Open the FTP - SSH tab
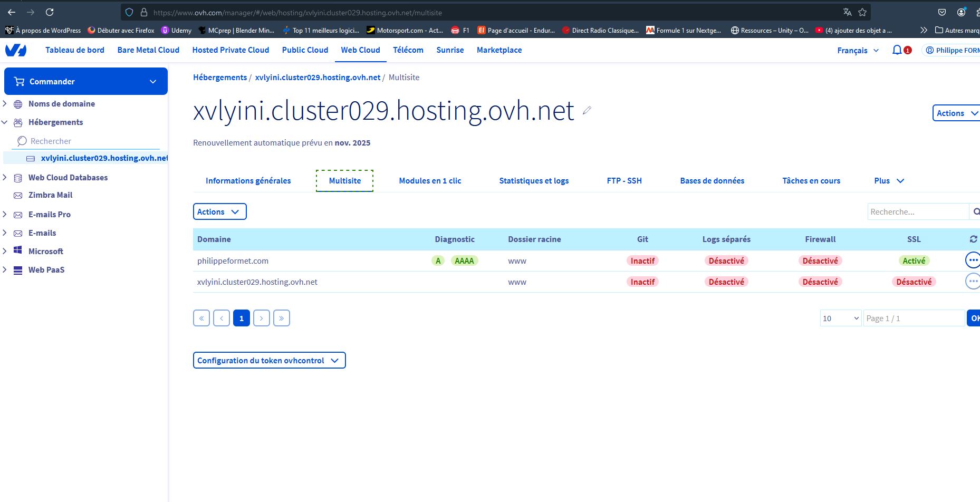The height and width of the screenshot is (502, 980). click(x=624, y=181)
